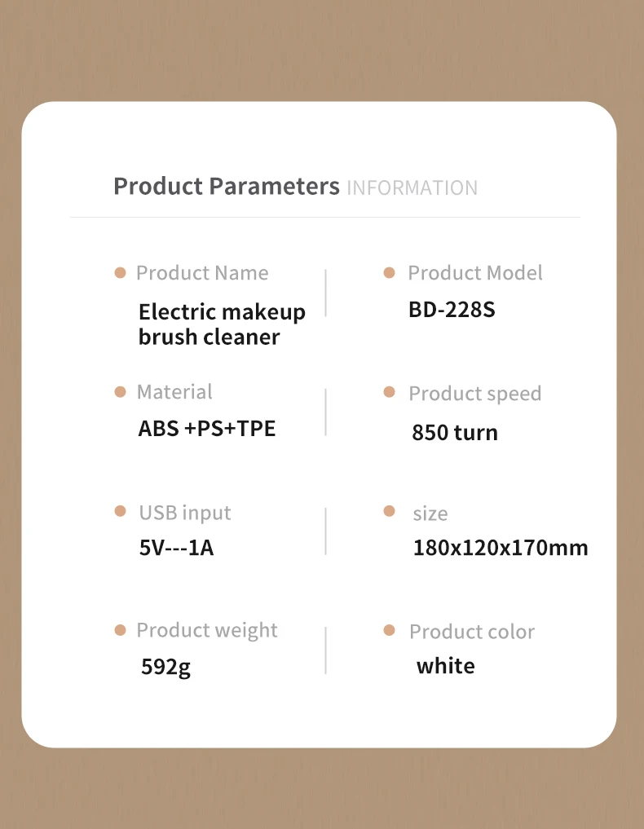
Task: Click the bullet dot beside Product Name
Action: pyautogui.click(x=120, y=273)
